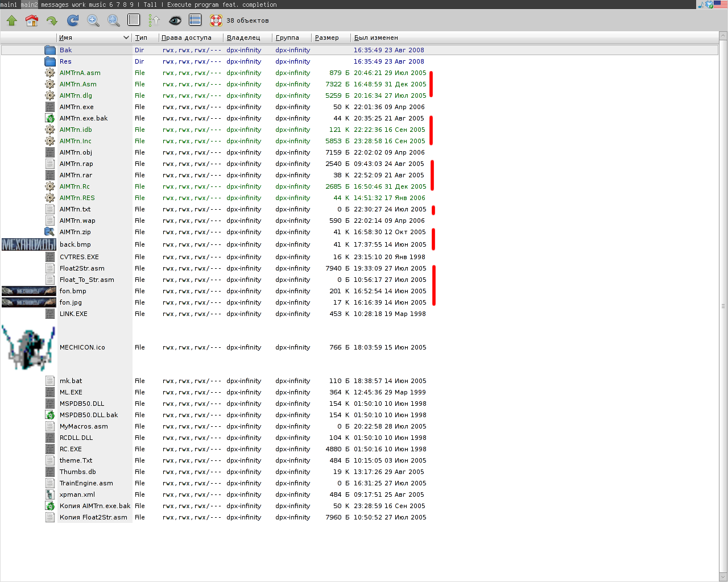The width and height of the screenshot is (728, 582).
Task: Open the Res folder
Action: 65,61
